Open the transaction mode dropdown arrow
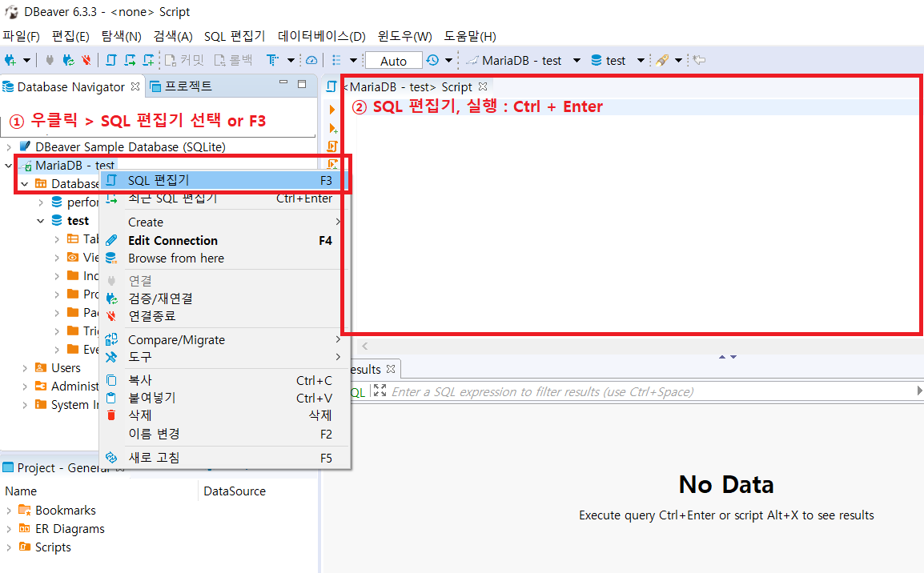 click(291, 60)
